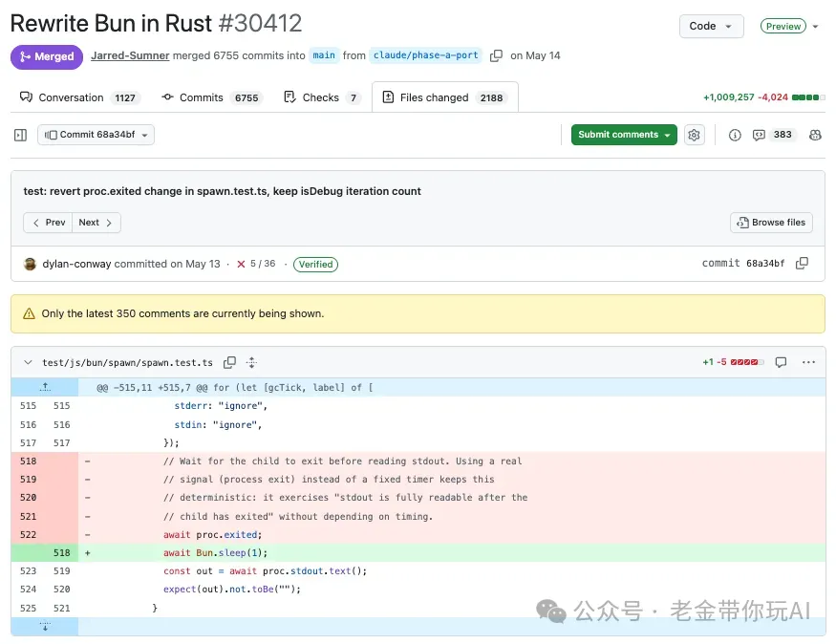The width and height of the screenshot is (836, 644).
Task: Select the Files changed tab
Action: 444,97
